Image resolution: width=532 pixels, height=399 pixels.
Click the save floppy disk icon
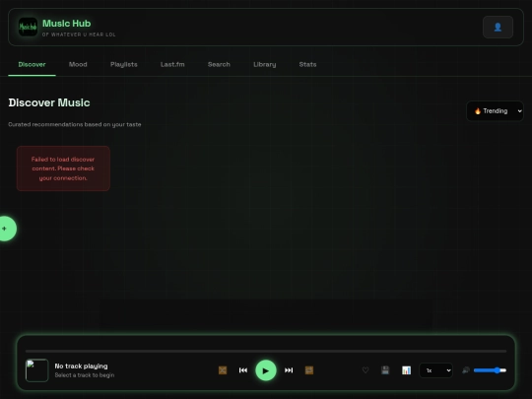point(385,370)
